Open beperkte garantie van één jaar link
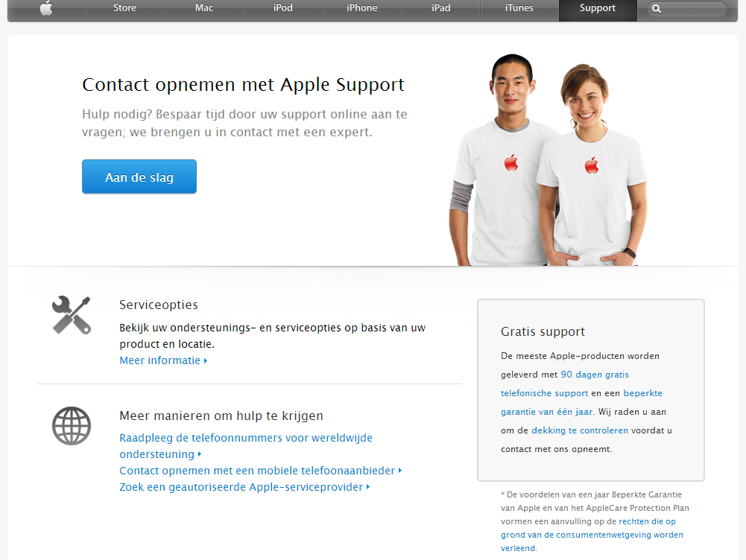 click(x=581, y=402)
